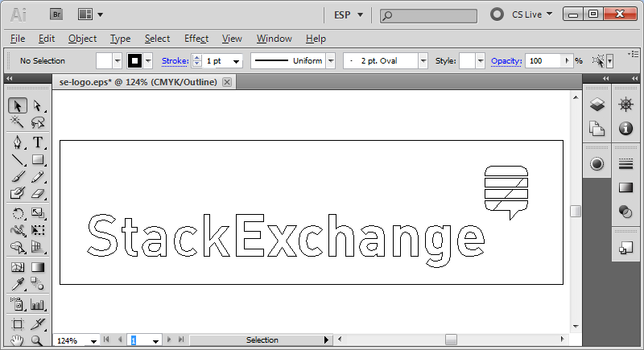Choose the Hand tool
Image resolution: width=644 pixels, height=350 pixels.
(x=17, y=340)
